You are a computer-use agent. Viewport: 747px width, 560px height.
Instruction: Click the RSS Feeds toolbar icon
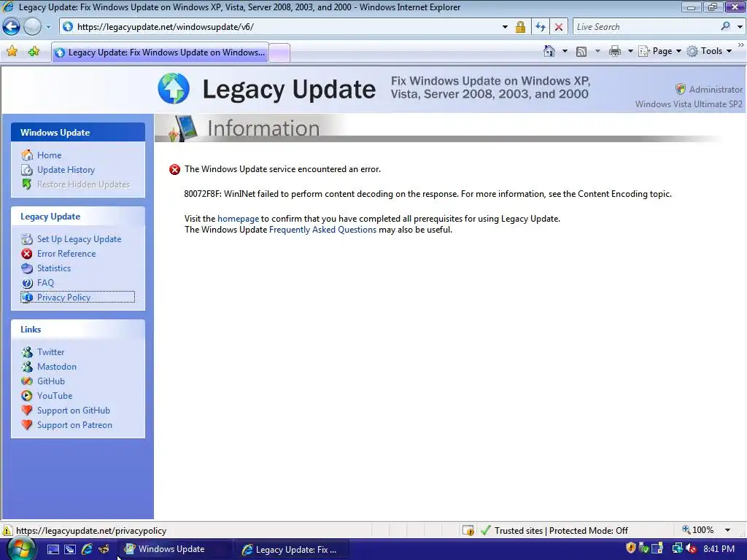(x=581, y=52)
